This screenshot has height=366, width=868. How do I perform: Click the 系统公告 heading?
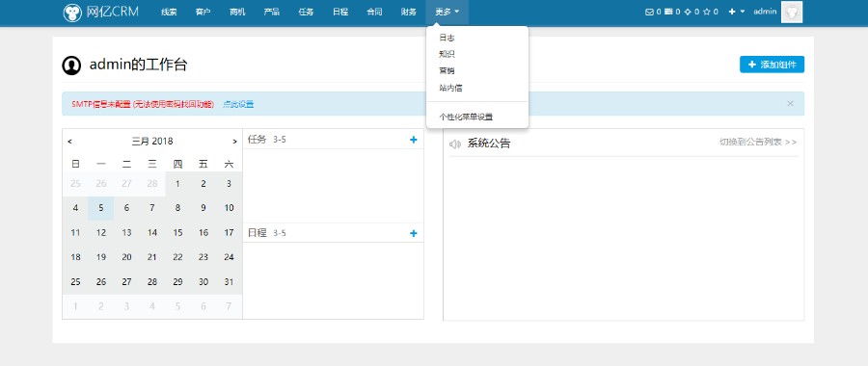489,144
